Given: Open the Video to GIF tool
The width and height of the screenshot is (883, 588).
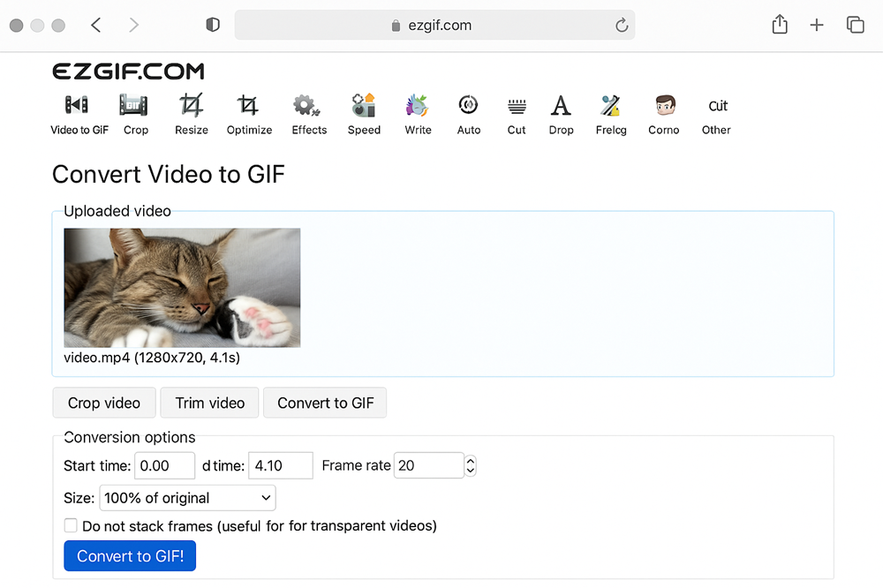Looking at the screenshot, I should click(x=79, y=115).
